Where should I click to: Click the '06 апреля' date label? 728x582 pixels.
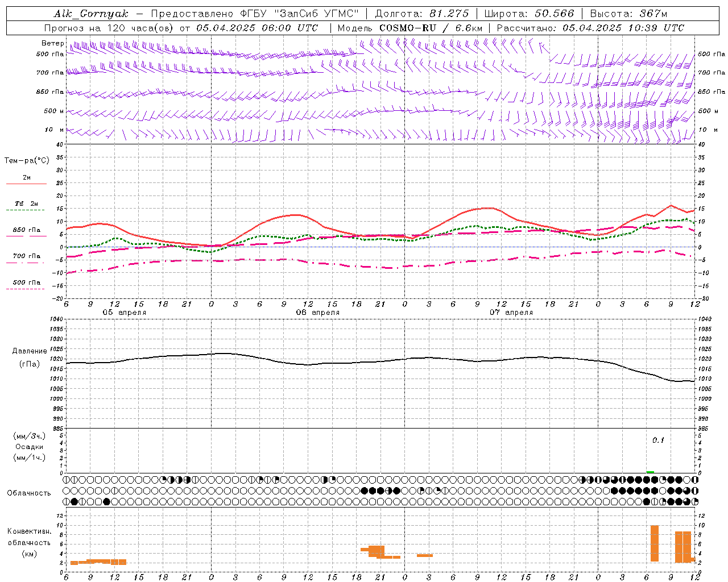point(317,313)
